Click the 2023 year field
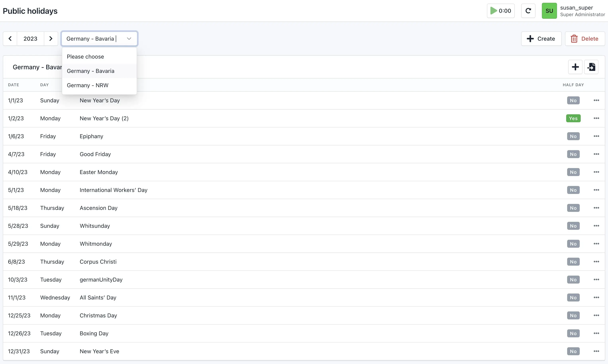Image resolution: width=608 pixels, height=364 pixels. click(30, 39)
